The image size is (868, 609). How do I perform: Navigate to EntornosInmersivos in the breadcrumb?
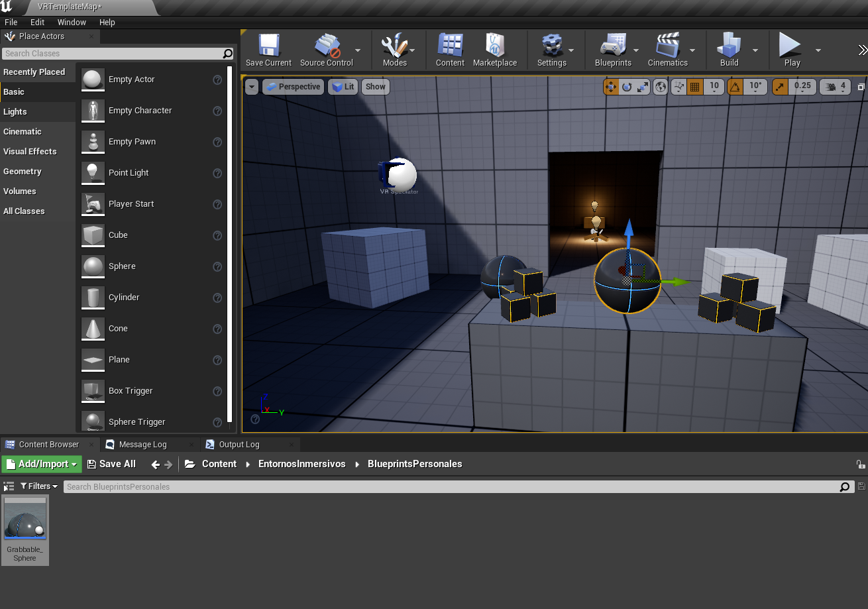pyautogui.click(x=301, y=464)
